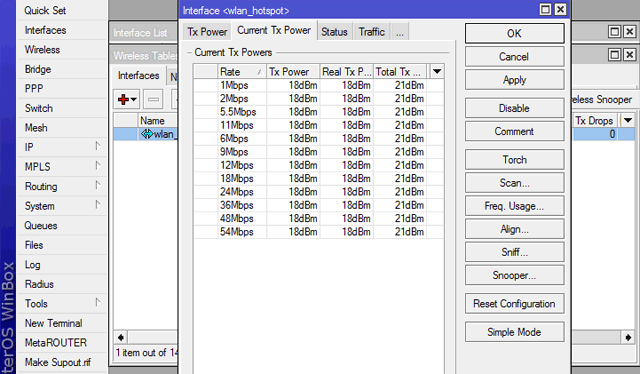Click the Cancel button
Image resolution: width=640 pixels, height=374 pixels.
(514, 57)
